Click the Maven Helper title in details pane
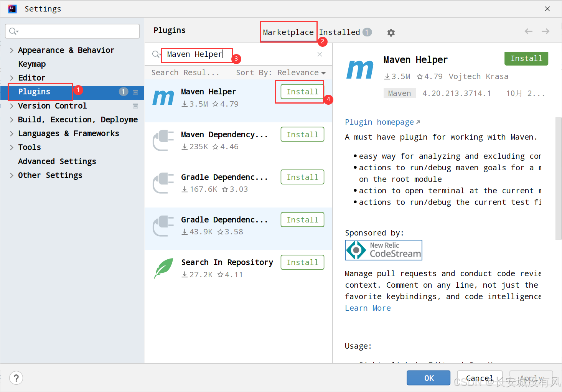Viewport: 562px width, 392px height. coord(415,60)
